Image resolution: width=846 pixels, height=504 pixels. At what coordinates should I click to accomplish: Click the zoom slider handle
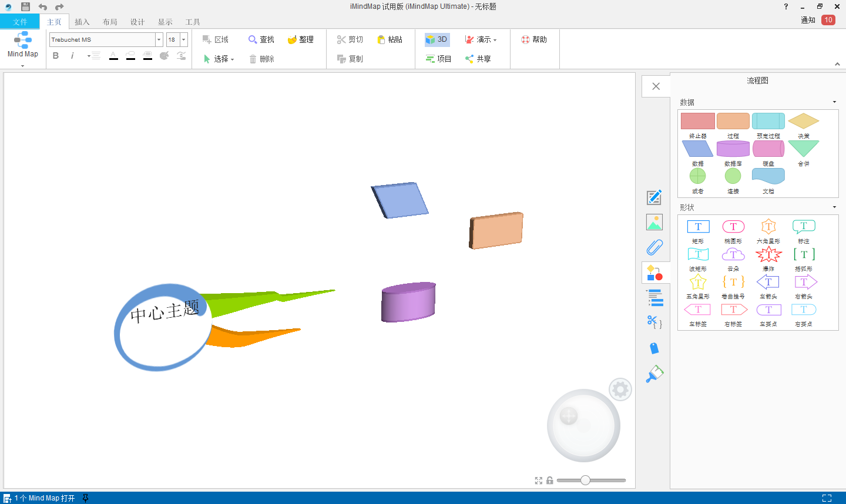point(585,481)
